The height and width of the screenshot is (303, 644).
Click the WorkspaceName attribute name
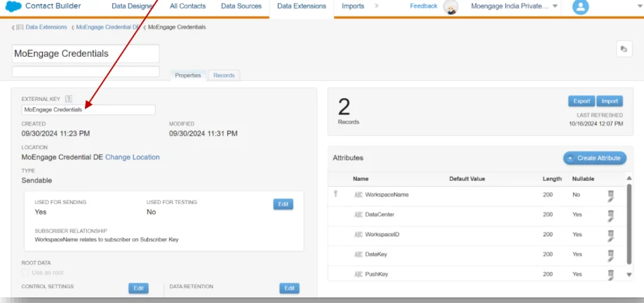tap(387, 194)
